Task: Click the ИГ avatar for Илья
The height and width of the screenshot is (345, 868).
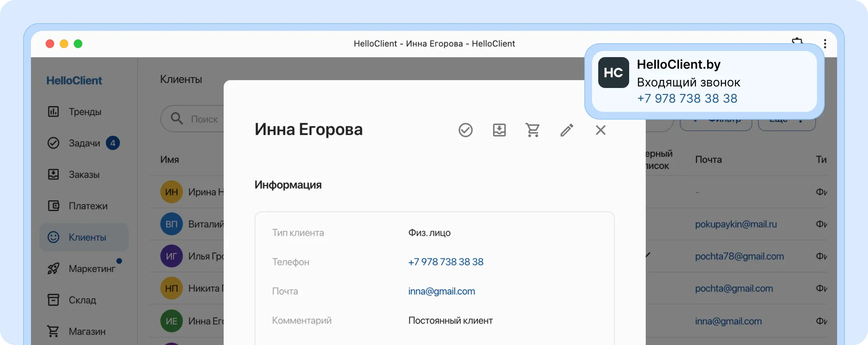Action: (172, 256)
